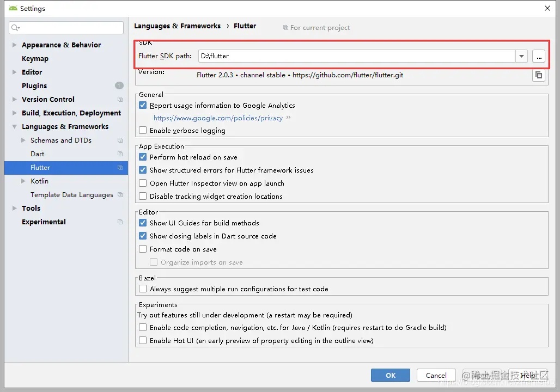This screenshot has height=392, width=560.
Task: Collapse the Languages & Frameworks section
Action: click(15, 127)
